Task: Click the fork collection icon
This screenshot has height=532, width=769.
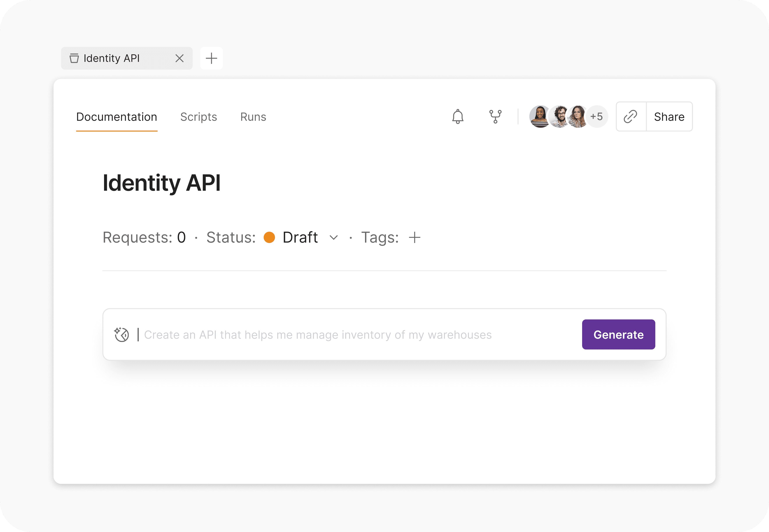Action: click(495, 117)
